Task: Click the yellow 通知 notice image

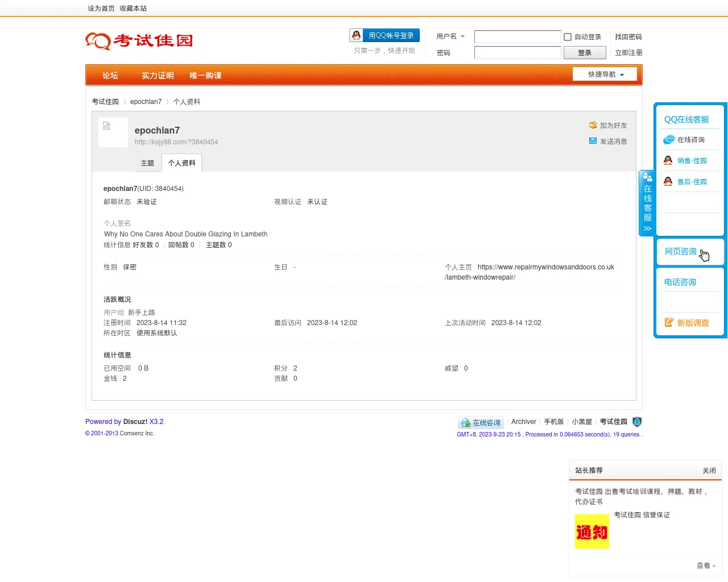Action: 591,531
